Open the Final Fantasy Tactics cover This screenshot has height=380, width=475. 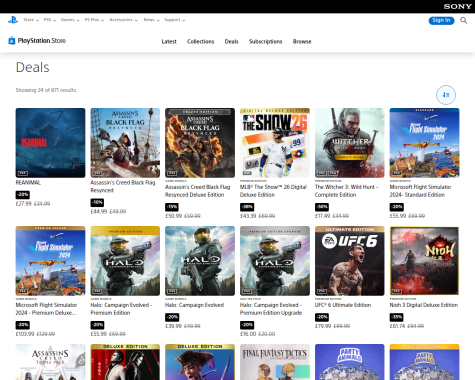click(x=275, y=362)
